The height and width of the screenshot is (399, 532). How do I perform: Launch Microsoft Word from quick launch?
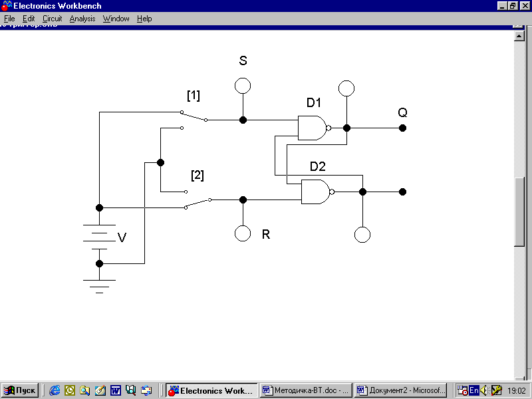(x=115, y=390)
